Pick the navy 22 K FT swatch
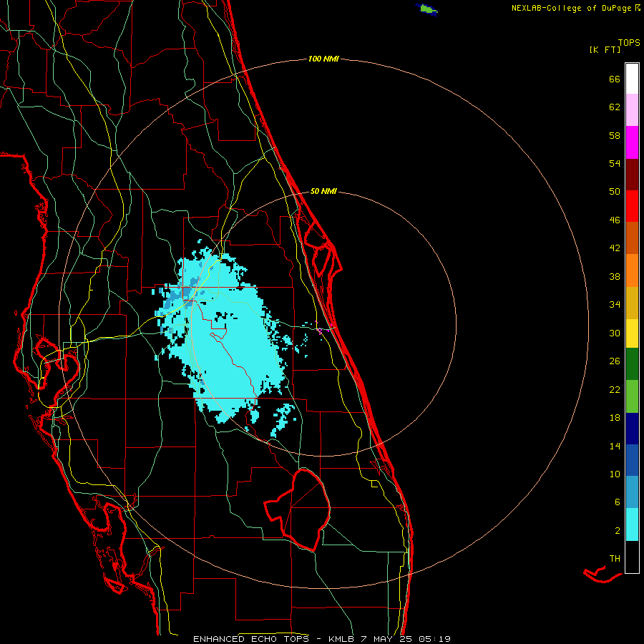This screenshot has height=644, width=644. 632,429
